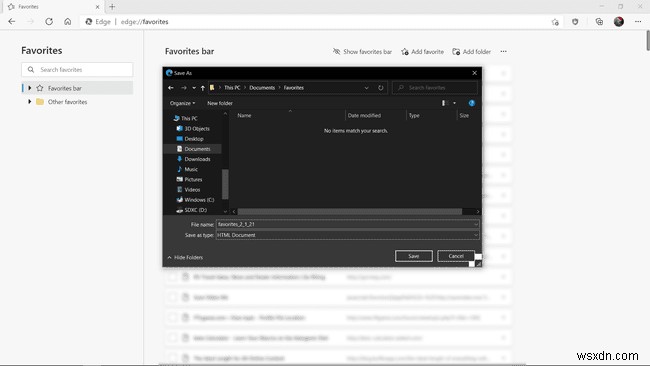Click Favorites in the breadcrumb path
The image size is (650, 366).
coord(293,87)
